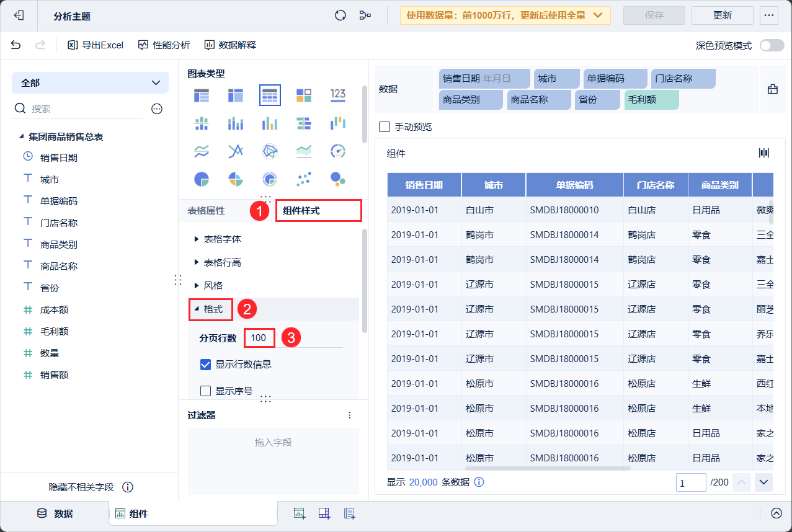Choose the area chart icon

(x=304, y=151)
